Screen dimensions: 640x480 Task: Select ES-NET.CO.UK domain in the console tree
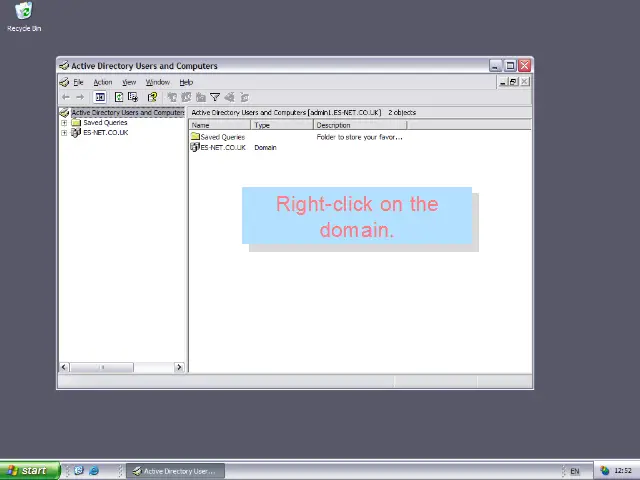[x=106, y=133]
